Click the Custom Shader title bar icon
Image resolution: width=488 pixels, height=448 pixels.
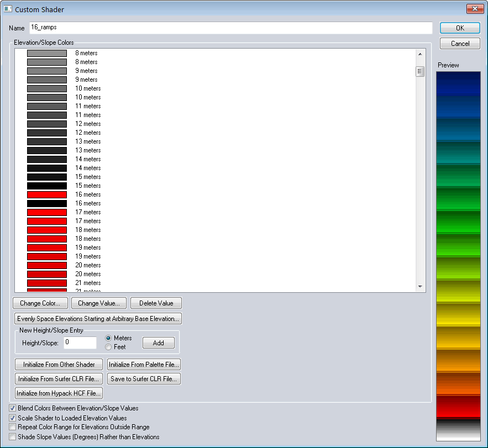(x=8, y=9)
